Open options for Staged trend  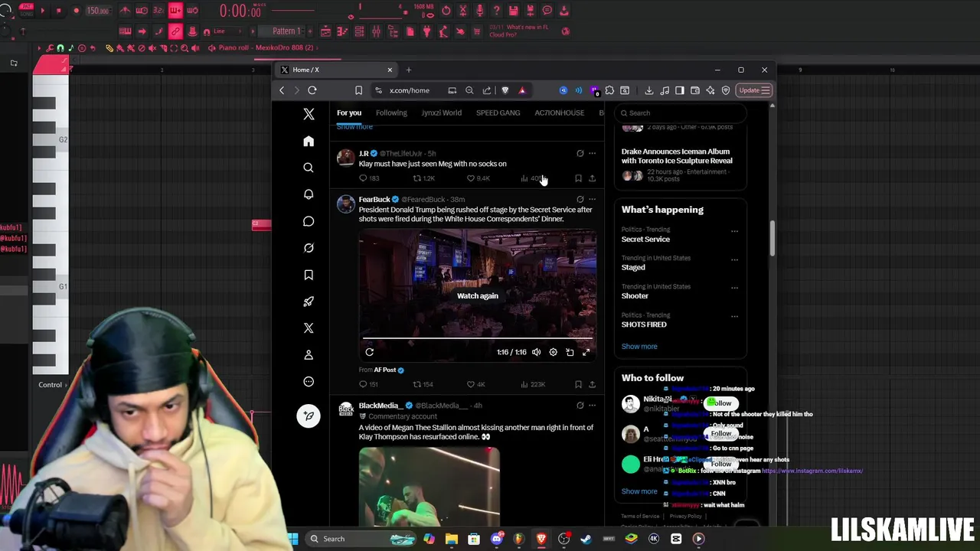(734, 259)
